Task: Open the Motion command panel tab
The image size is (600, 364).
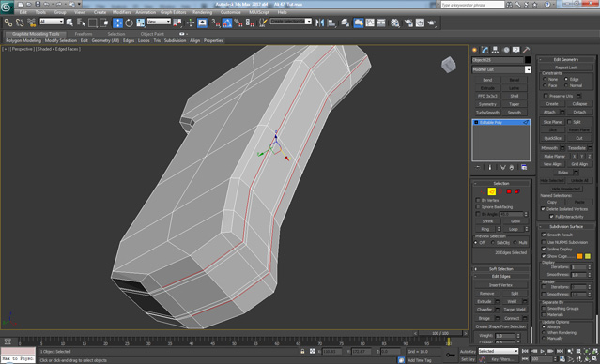Action: coord(506,50)
